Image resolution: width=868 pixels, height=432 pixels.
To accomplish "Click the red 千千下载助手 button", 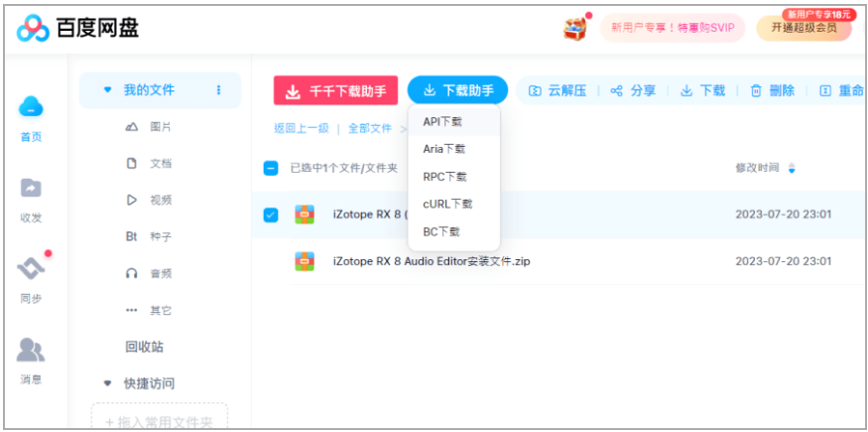I will click(335, 90).
